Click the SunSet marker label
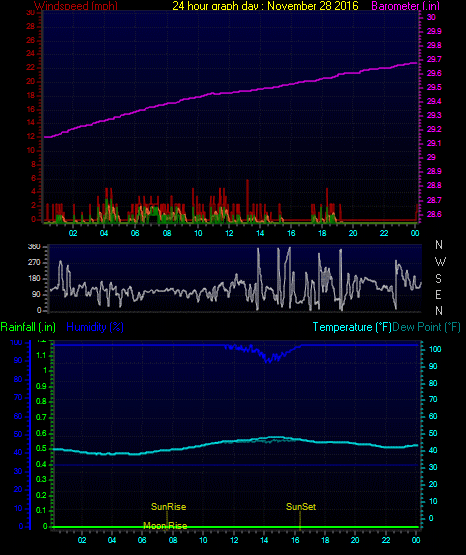The image size is (466, 555). tap(301, 507)
